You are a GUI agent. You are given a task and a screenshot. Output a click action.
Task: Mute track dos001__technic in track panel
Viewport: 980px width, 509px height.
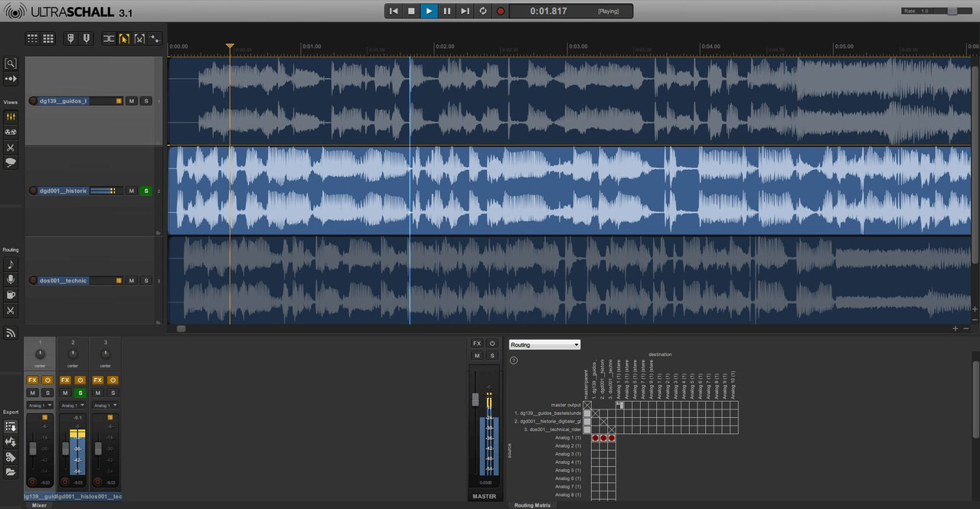pos(131,281)
